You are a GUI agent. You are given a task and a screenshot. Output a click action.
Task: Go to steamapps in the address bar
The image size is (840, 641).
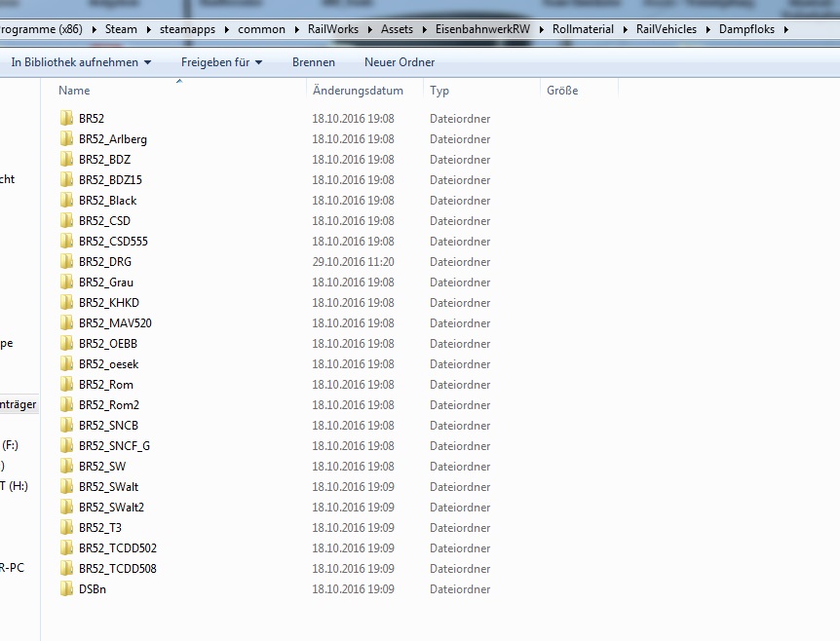coord(187,29)
